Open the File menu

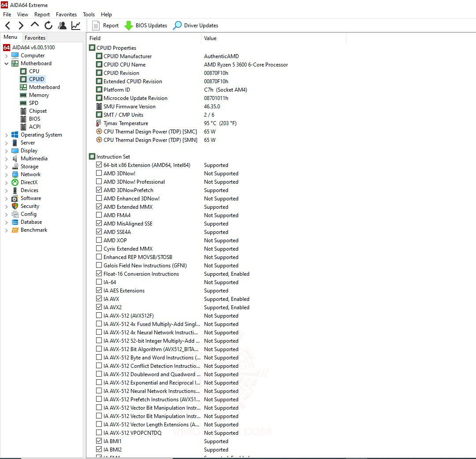(x=7, y=14)
